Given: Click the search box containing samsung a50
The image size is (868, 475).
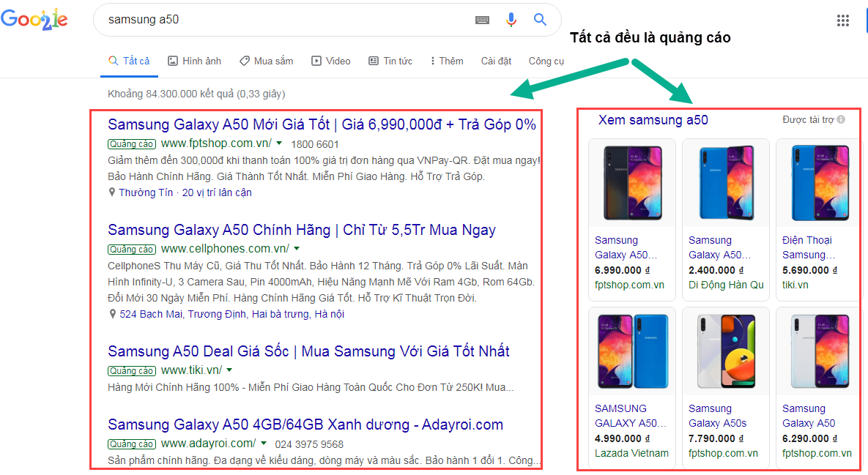Looking at the screenshot, I should (x=286, y=20).
